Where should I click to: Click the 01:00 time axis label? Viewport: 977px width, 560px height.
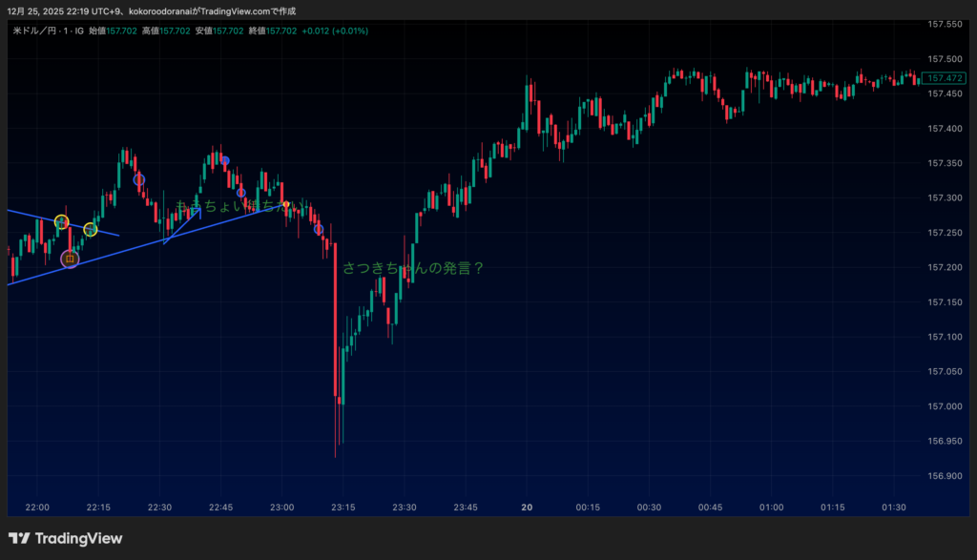(771, 507)
